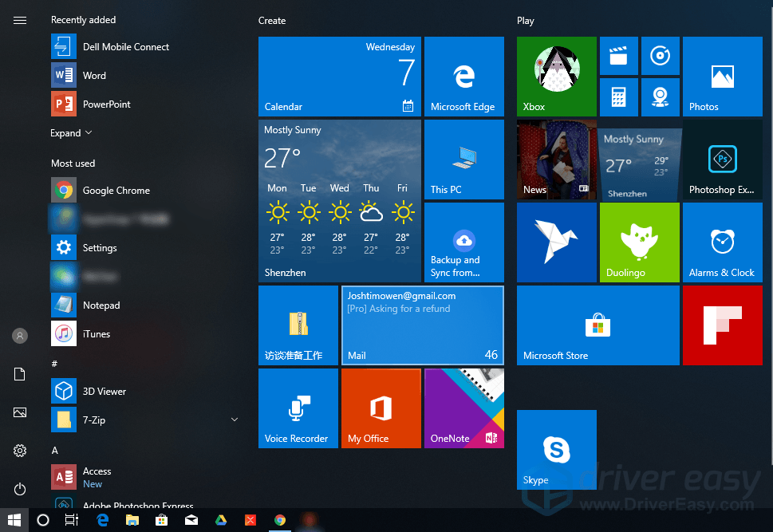Open Microsoft Store tile
Viewport: 773px width, 532px height.
pyautogui.click(x=598, y=325)
